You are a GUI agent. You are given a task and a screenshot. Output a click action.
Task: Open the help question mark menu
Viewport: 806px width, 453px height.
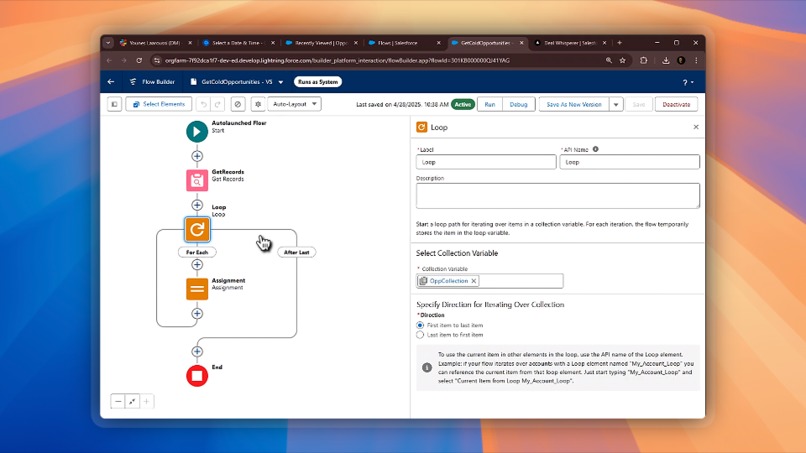click(x=688, y=82)
